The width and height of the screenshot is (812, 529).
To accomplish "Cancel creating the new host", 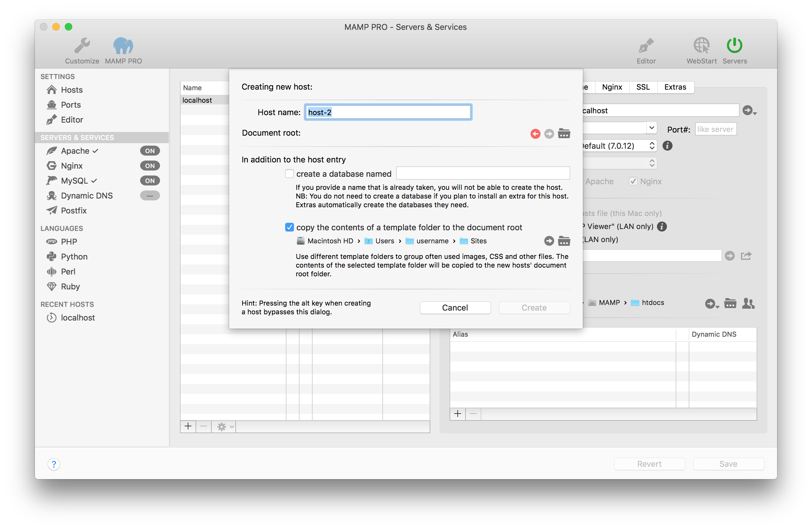I will click(x=455, y=308).
